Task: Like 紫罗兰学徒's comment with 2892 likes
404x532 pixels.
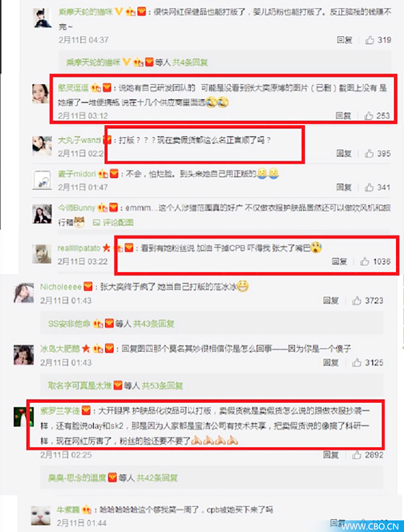Action: 357,455
